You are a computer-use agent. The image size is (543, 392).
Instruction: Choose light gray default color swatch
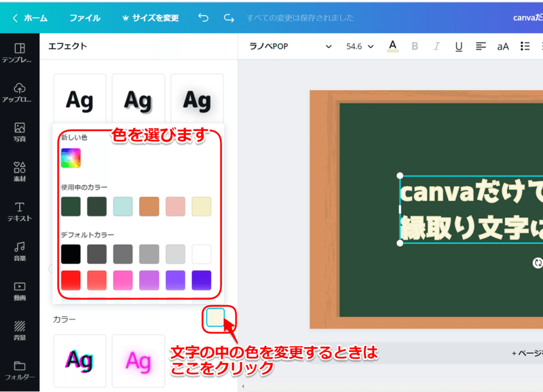click(149, 254)
